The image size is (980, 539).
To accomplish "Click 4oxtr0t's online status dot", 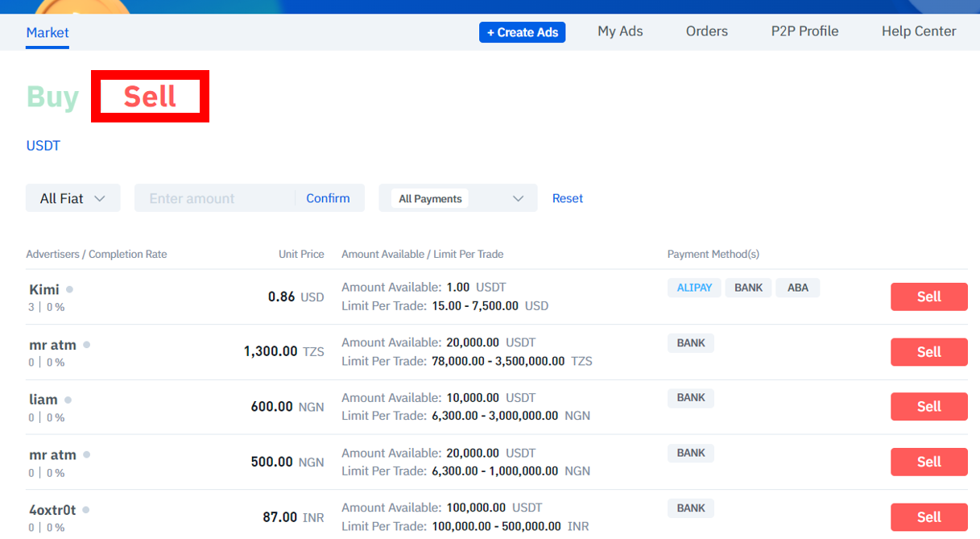I will [x=85, y=509].
